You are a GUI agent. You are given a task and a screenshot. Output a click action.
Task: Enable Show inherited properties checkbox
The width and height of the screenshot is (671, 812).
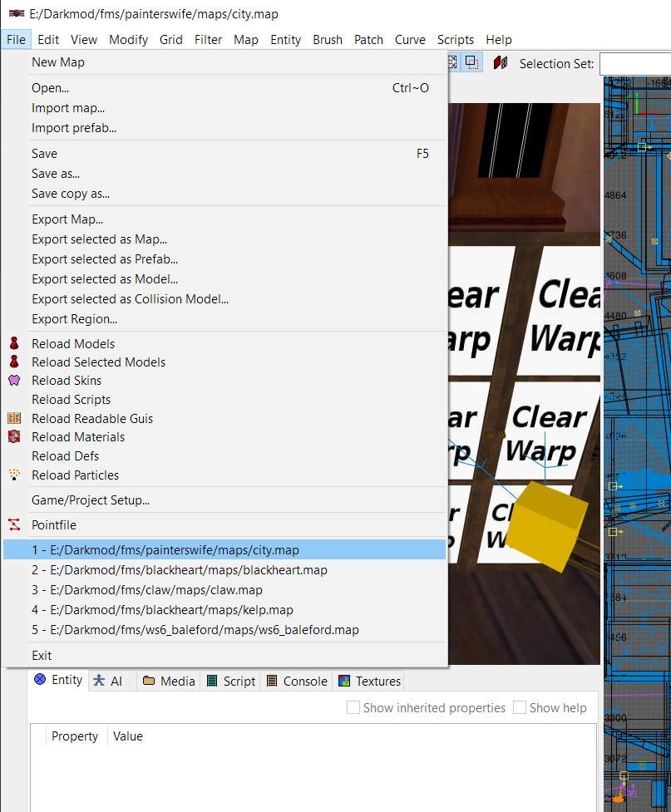coord(353,708)
